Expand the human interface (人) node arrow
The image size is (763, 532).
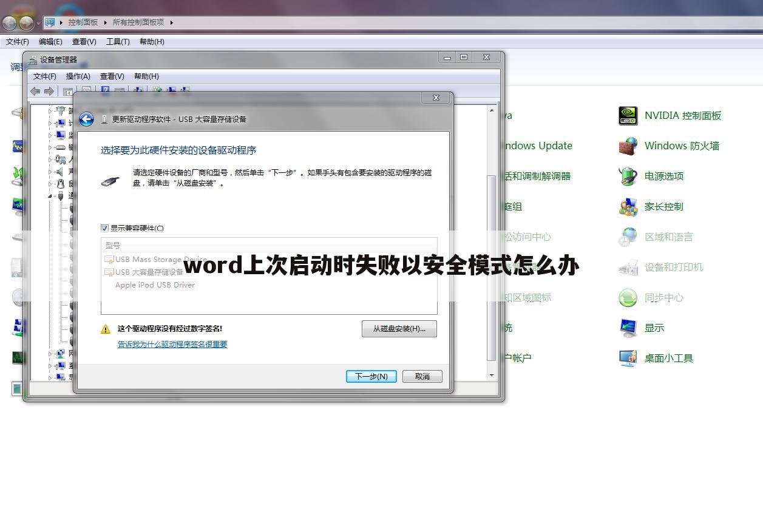tap(50, 160)
